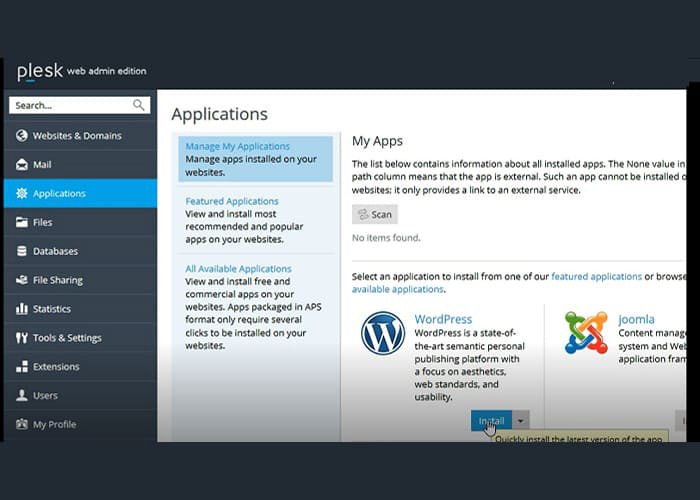
Task: Click into the Search input field
Action: point(68,105)
